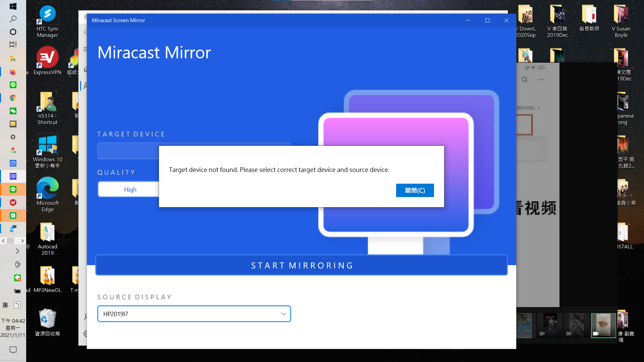Expand hidden system tray icons chevron
Viewport: 644px width, 362px height.
[17, 251]
